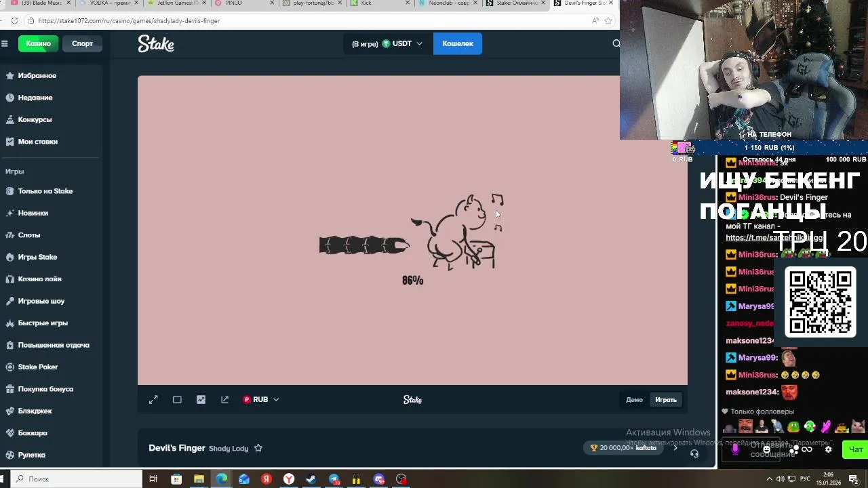This screenshot has height=488, width=868.
Task: Enable theatre mode for the game
Action: pyautogui.click(x=177, y=400)
